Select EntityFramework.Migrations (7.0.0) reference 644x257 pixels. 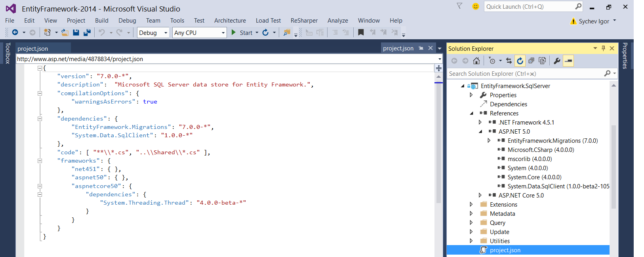[553, 141]
